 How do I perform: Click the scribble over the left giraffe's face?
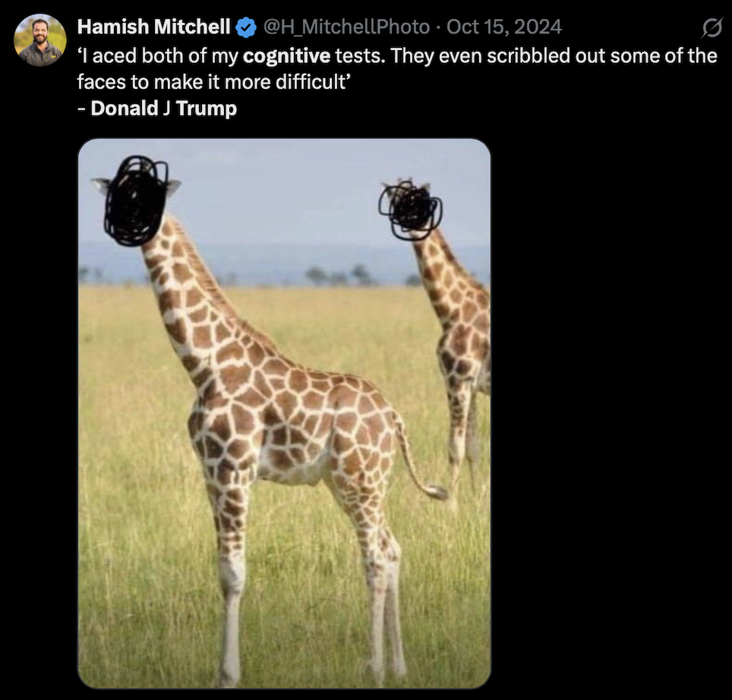(x=136, y=200)
